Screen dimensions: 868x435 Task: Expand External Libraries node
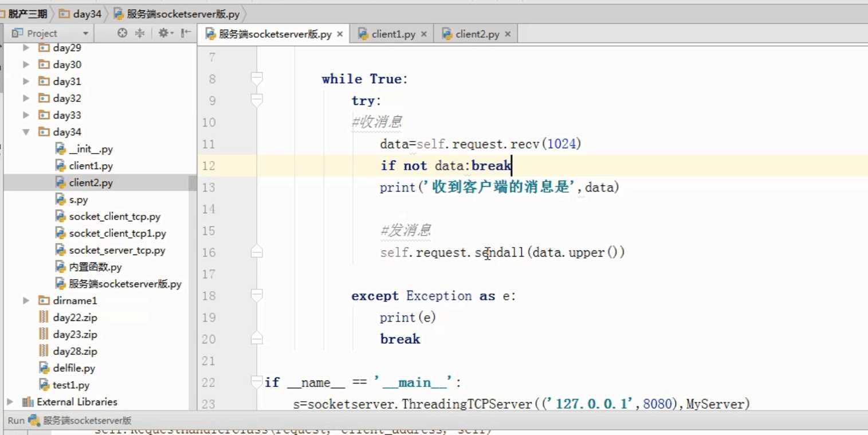(10, 402)
